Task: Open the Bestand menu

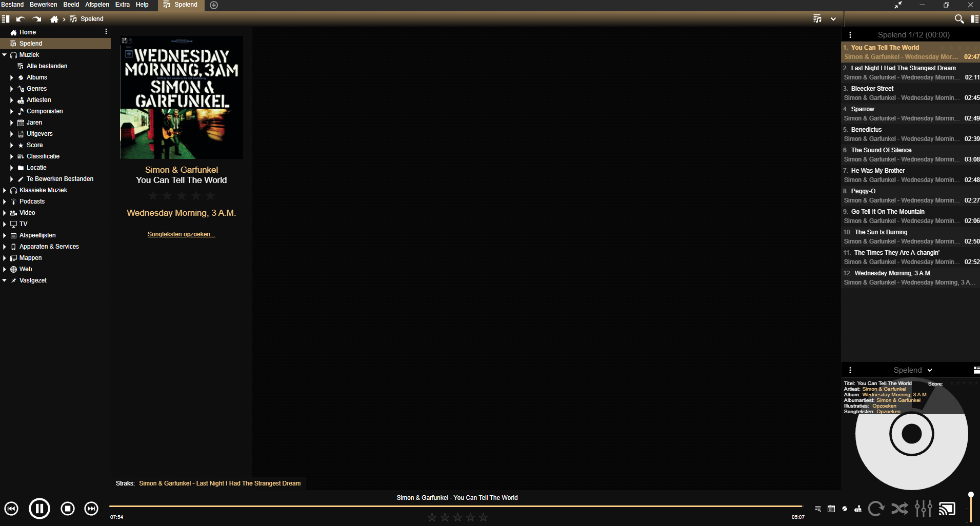Action: (12, 5)
